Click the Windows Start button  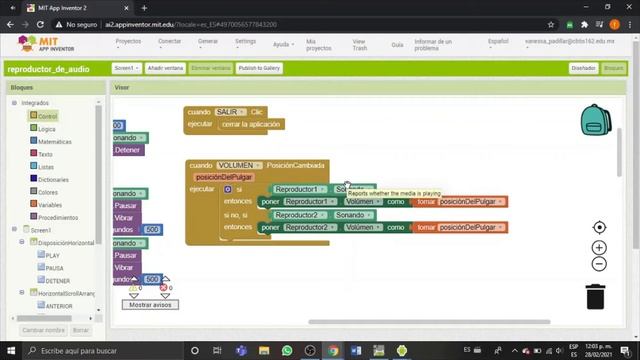(x=11, y=350)
